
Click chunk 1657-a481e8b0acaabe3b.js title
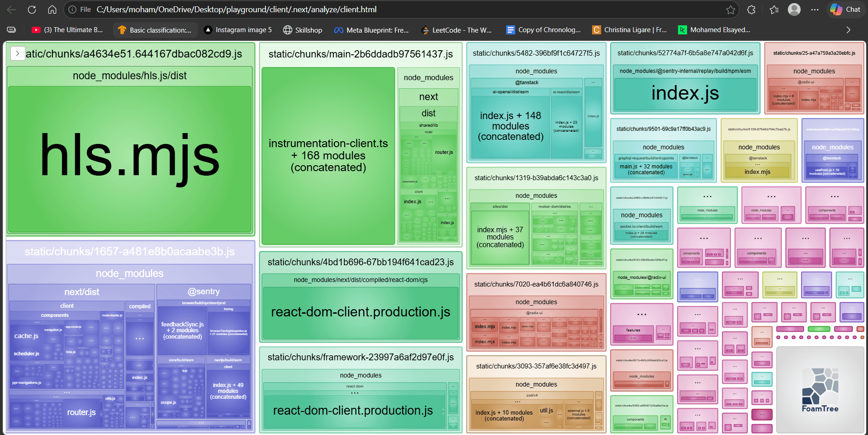point(130,252)
